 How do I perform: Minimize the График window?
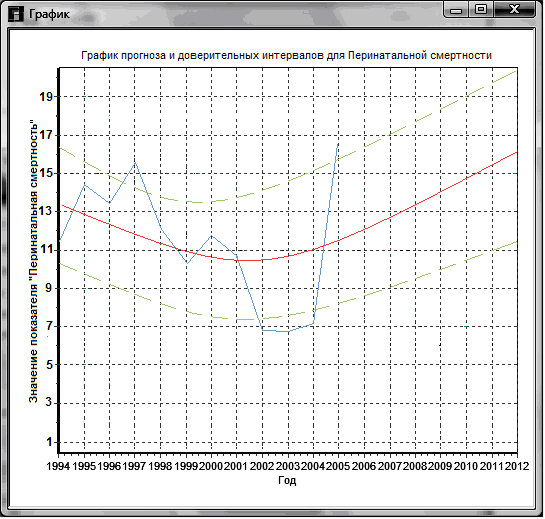[x=456, y=9]
